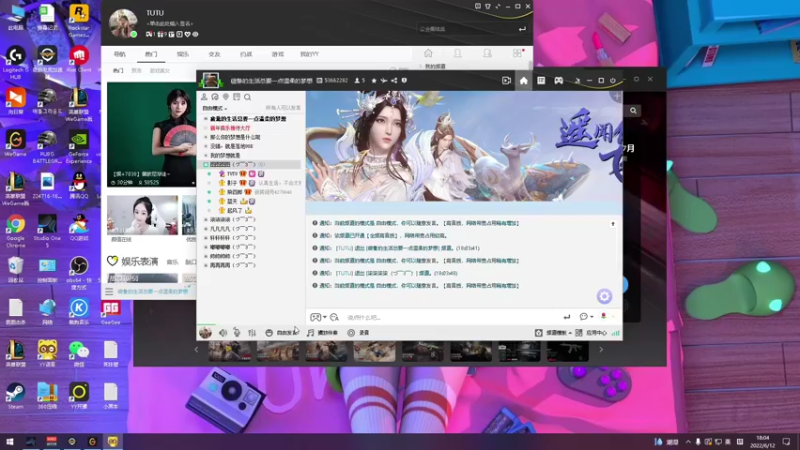Open the streamer with fan thumbnail
This screenshot has width=800, height=450.
tap(152, 135)
